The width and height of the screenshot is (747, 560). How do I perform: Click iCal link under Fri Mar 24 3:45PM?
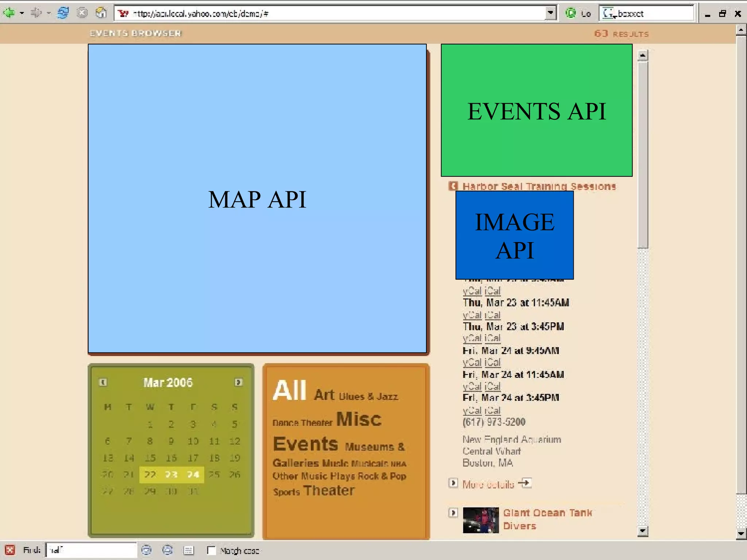click(x=492, y=410)
